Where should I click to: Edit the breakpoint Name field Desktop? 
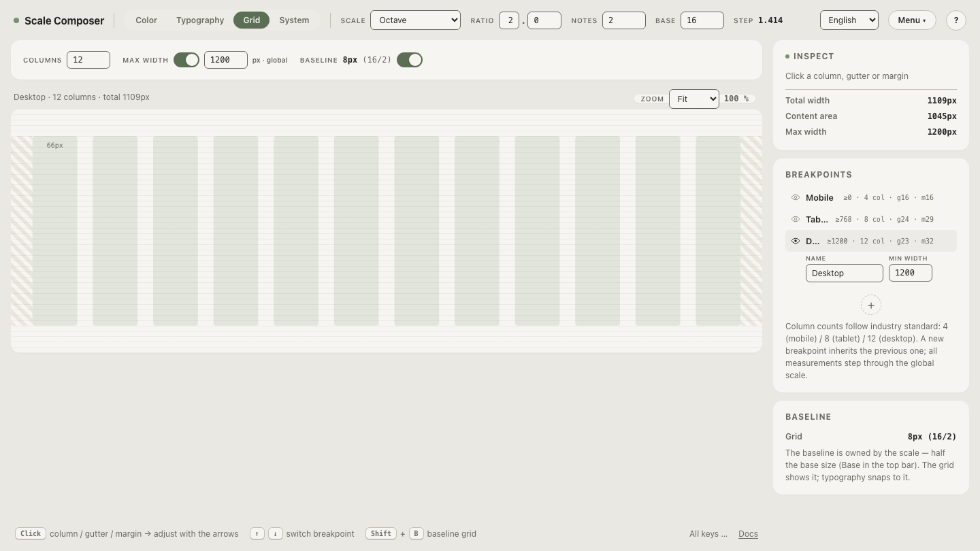tap(845, 273)
